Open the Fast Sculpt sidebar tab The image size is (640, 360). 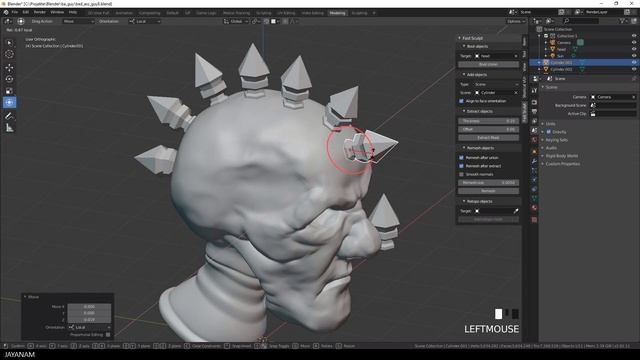pyautogui.click(x=524, y=112)
